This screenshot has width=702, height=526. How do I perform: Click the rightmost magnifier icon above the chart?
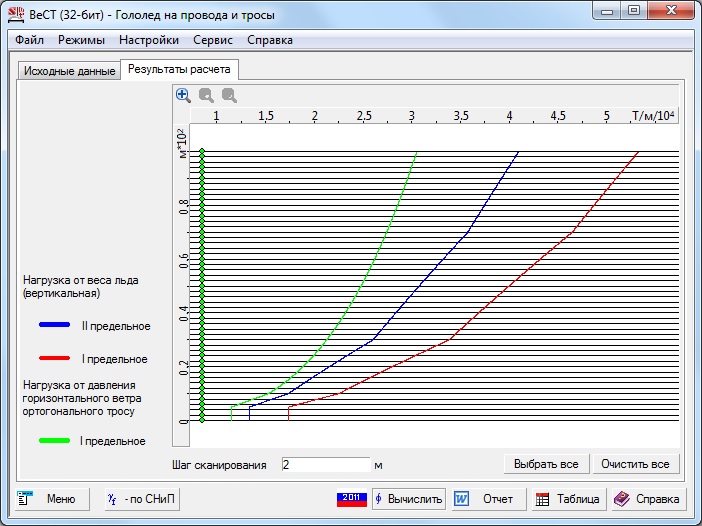coord(229,95)
